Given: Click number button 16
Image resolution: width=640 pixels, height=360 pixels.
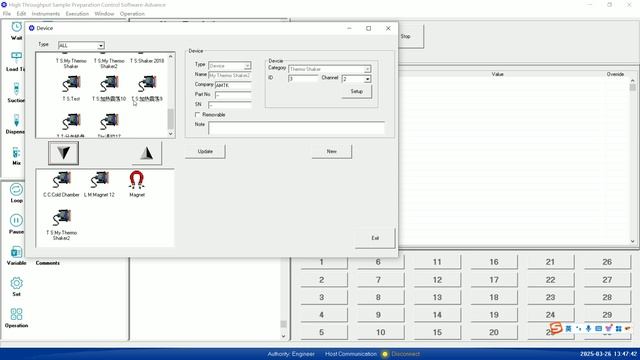Looking at the screenshot, I should click(494, 262).
